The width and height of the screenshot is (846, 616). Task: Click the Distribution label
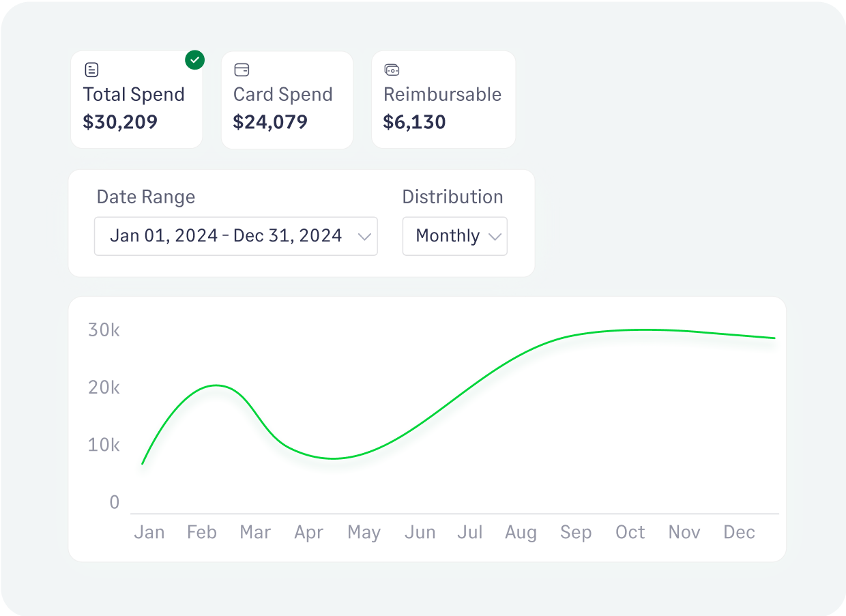tap(452, 196)
